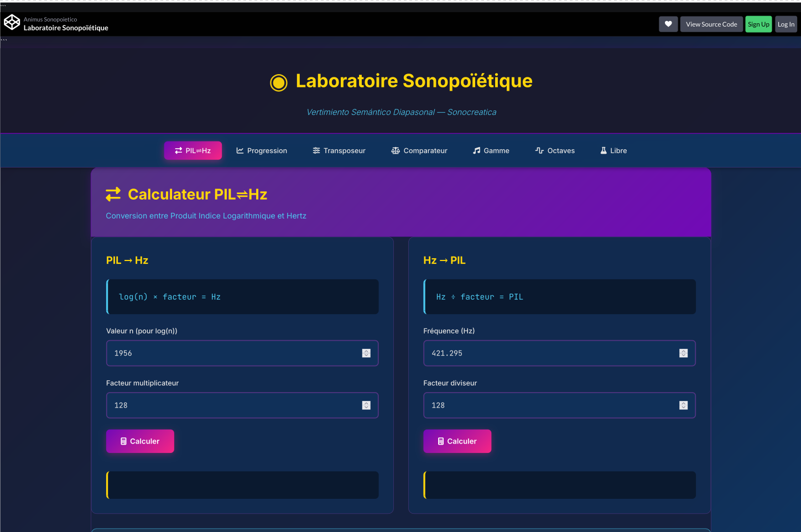
Task: Click the flask icon beside Libre
Action: [x=604, y=150]
